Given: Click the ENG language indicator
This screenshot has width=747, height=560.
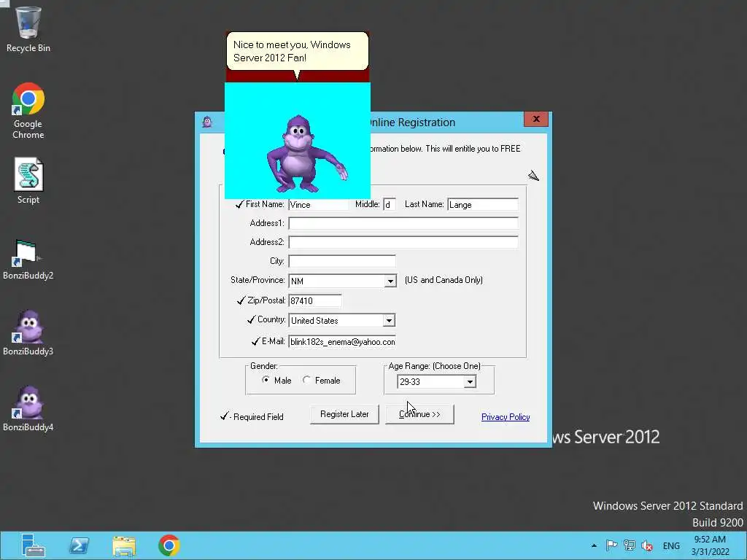Looking at the screenshot, I should tap(671, 545).
